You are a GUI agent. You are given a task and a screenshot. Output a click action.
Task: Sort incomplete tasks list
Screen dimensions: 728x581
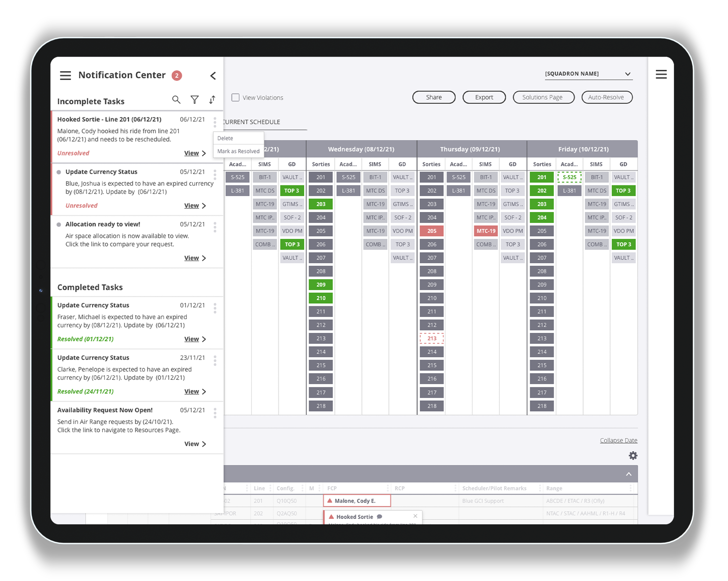coord(212,100)
